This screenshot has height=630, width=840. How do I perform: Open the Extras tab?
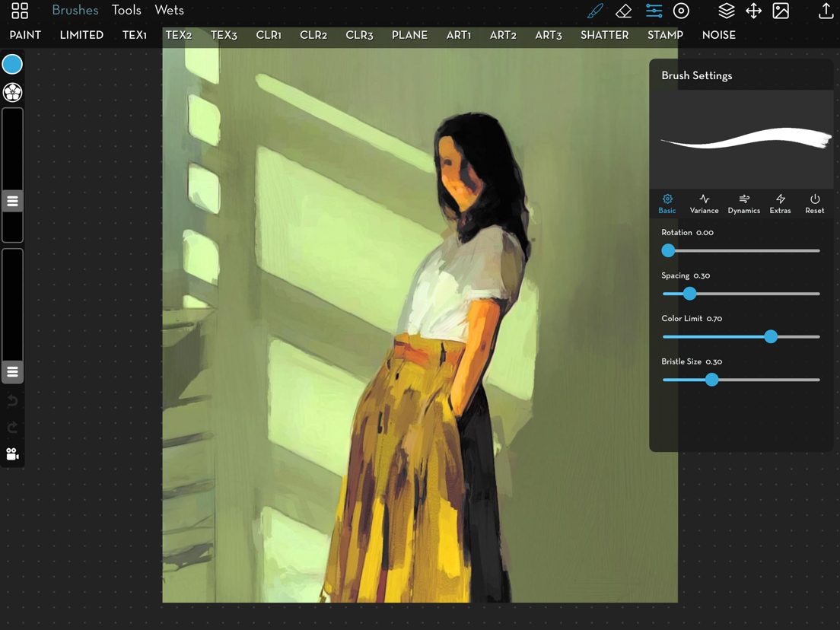(x=780, y=204)
